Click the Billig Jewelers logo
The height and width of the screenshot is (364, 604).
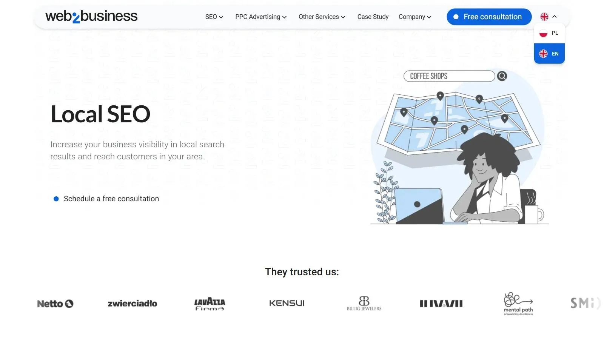364,304
